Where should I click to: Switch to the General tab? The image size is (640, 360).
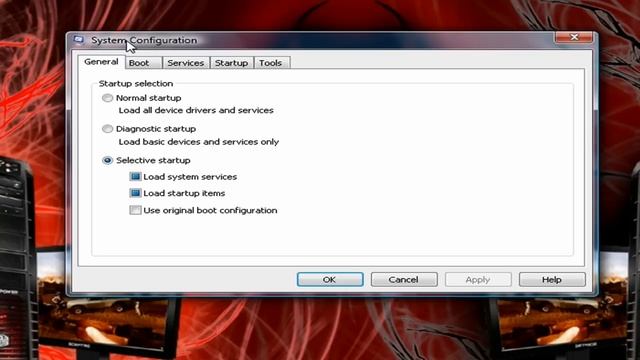[101, 62]
